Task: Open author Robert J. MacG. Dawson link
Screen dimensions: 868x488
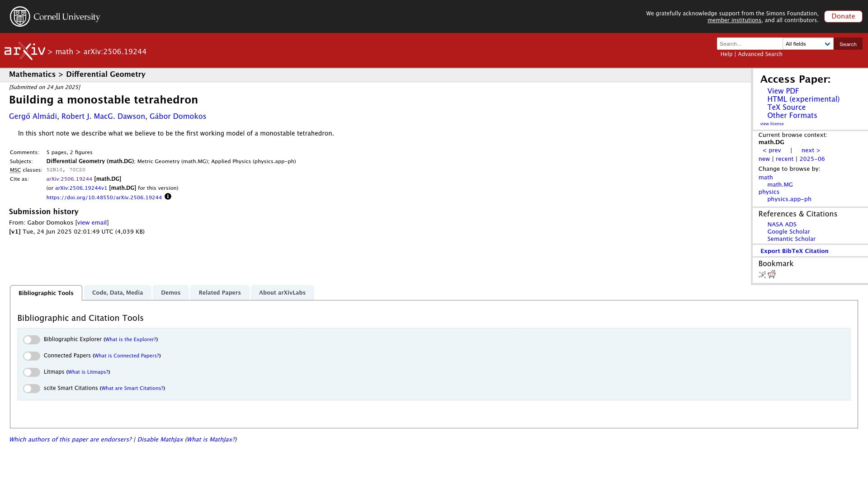Action: pos(103,117)
